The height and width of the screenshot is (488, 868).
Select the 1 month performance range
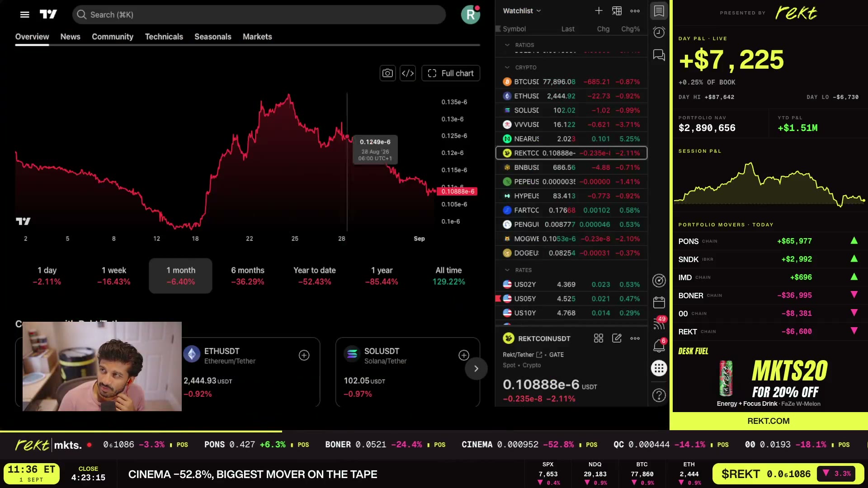click(x=180, y=276)
